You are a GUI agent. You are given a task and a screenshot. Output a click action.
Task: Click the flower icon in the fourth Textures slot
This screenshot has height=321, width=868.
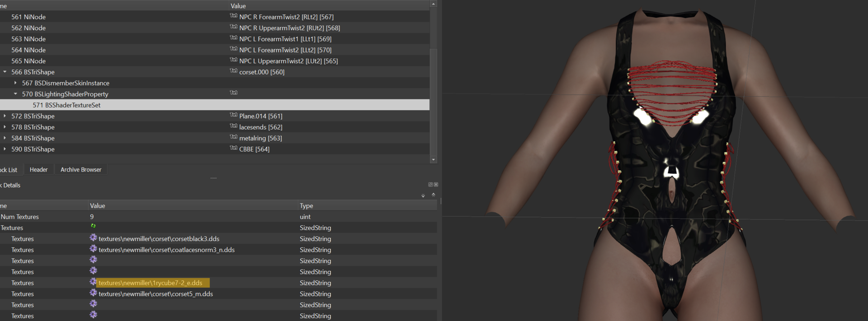click(x=93, y=270)
